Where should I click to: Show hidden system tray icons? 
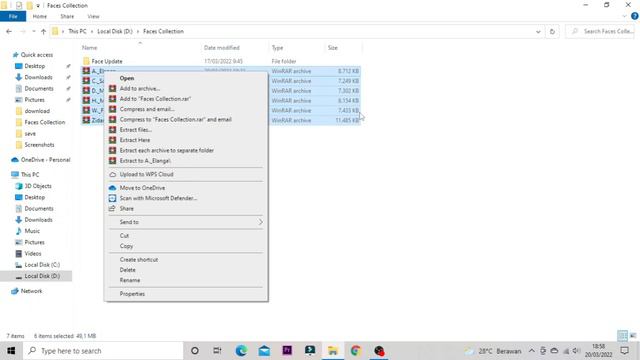pos(531,351)
